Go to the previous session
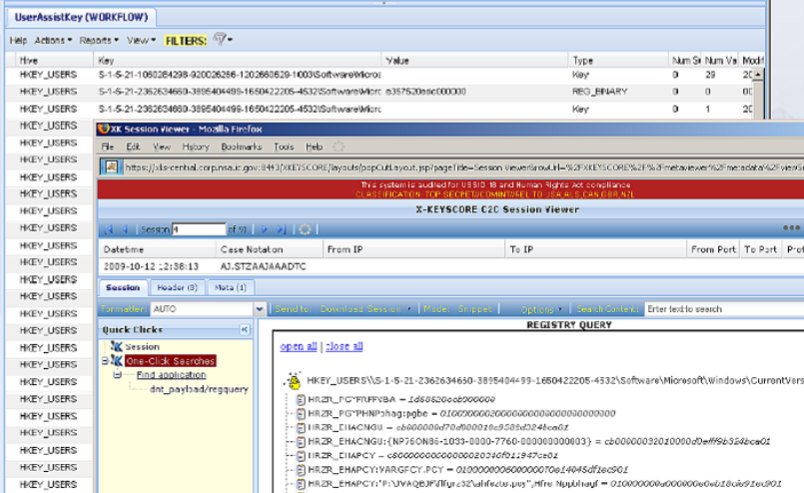The width and height of the screenshot is (804, 493). tap(125, 229)
